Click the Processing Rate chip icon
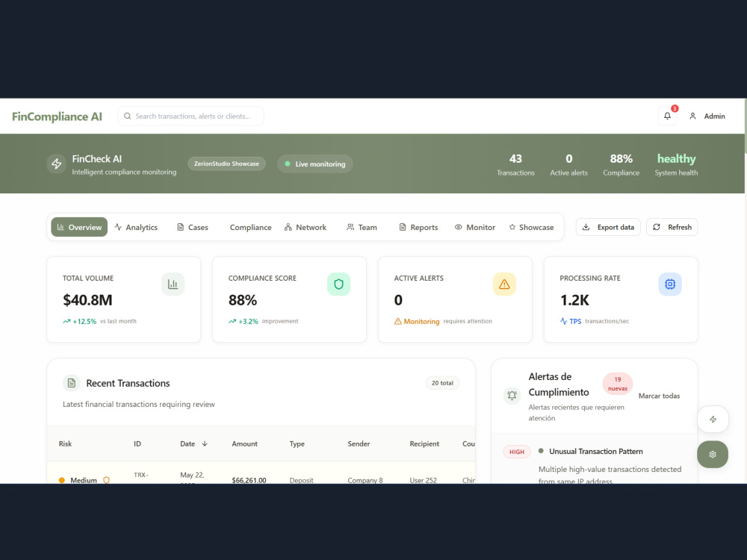The height and width of the screenshot is (560, 747). click(670, 284)
